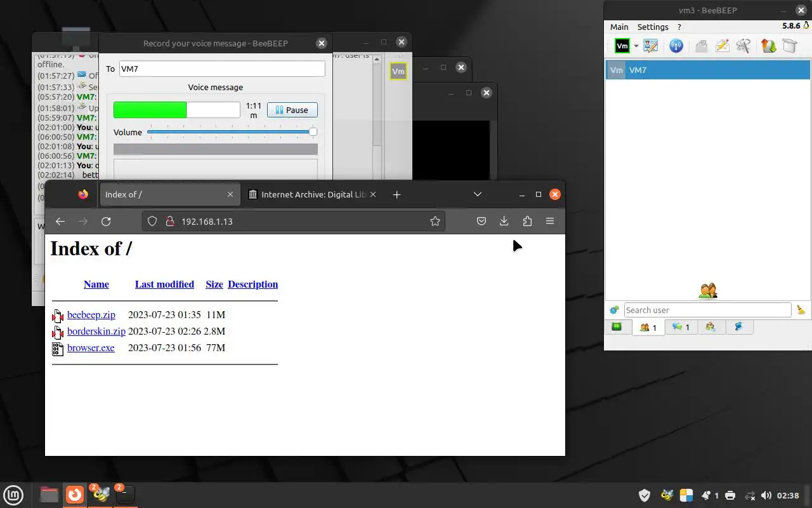
Task: Click the To field containing VM7
Action: [x=222, y=69]
